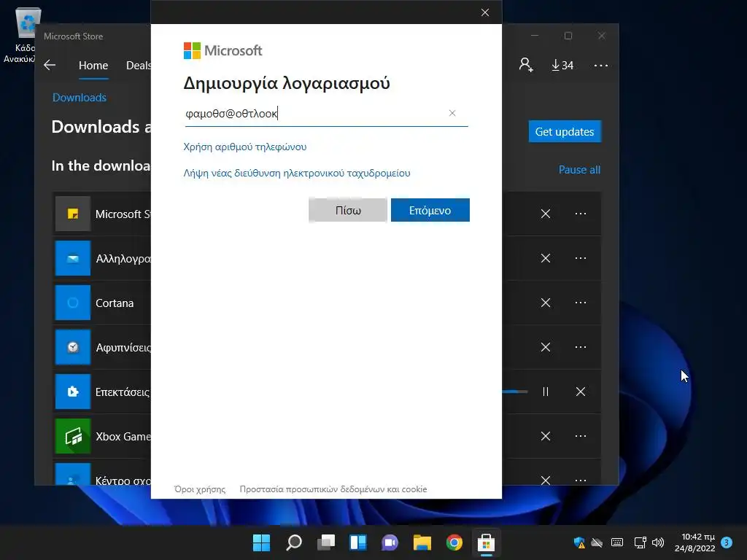This screenshot has height=560, width=747.
Task: Click the Επεκτάσεις app icon
Action: click(x=73, y=392)
